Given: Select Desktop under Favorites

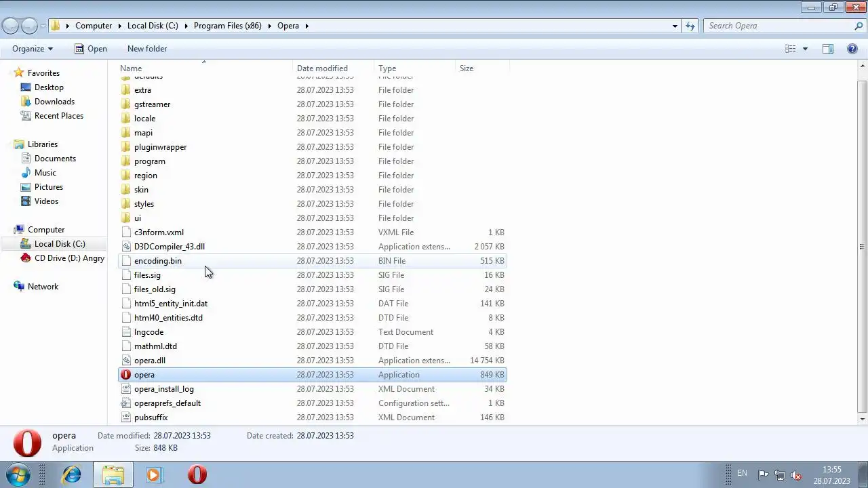Looking at the screenshot, I should coord(49,87).
